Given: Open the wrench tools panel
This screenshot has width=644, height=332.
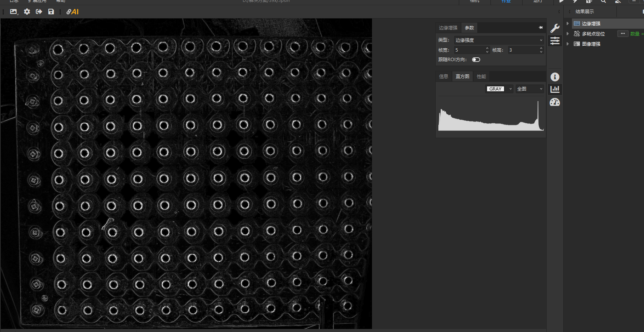Looking at the screenshot, I should coord(555,28).
